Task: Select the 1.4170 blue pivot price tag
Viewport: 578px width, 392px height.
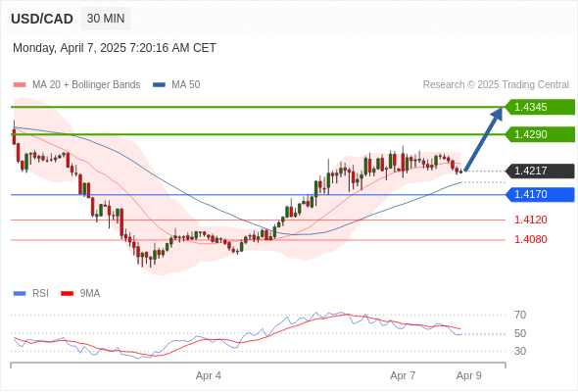Action: [x=540, y=194]
